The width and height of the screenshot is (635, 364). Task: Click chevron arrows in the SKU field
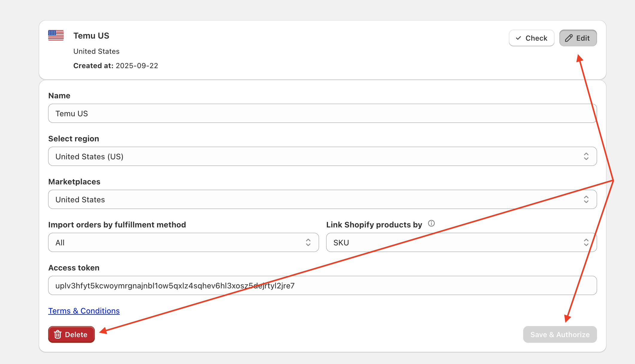click(586, 242)
